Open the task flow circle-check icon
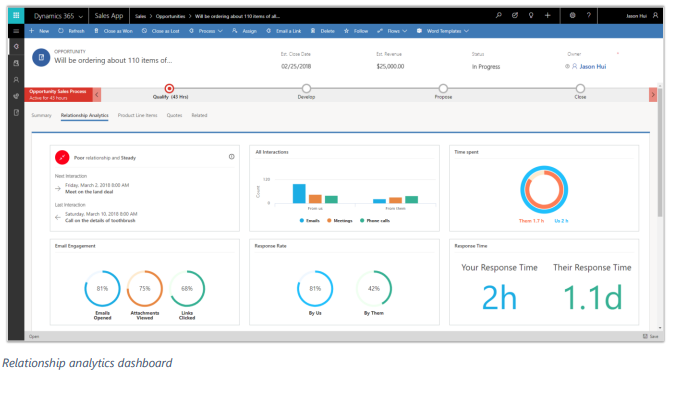The width and height of the screenshot is (678, 396). tap(515, 16)
